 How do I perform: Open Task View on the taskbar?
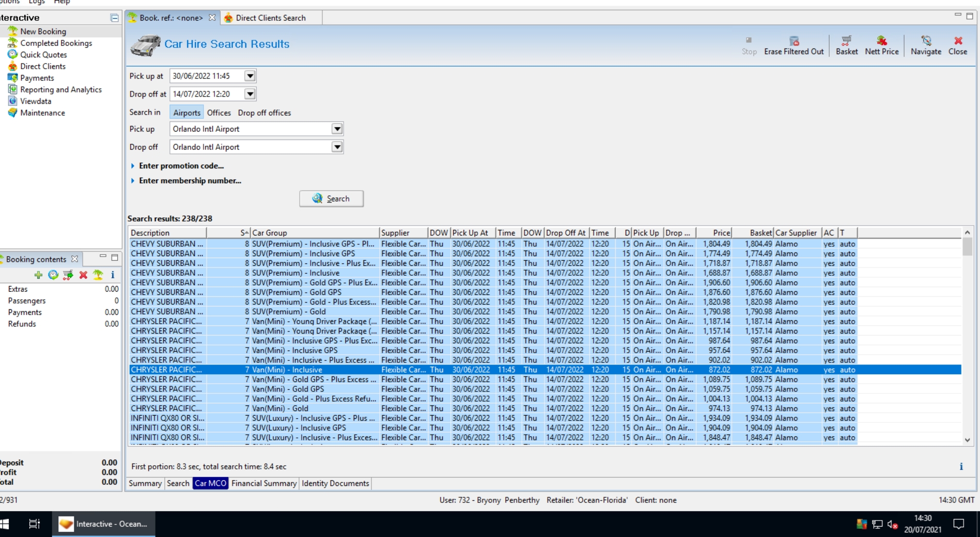[x=34, y=524]
